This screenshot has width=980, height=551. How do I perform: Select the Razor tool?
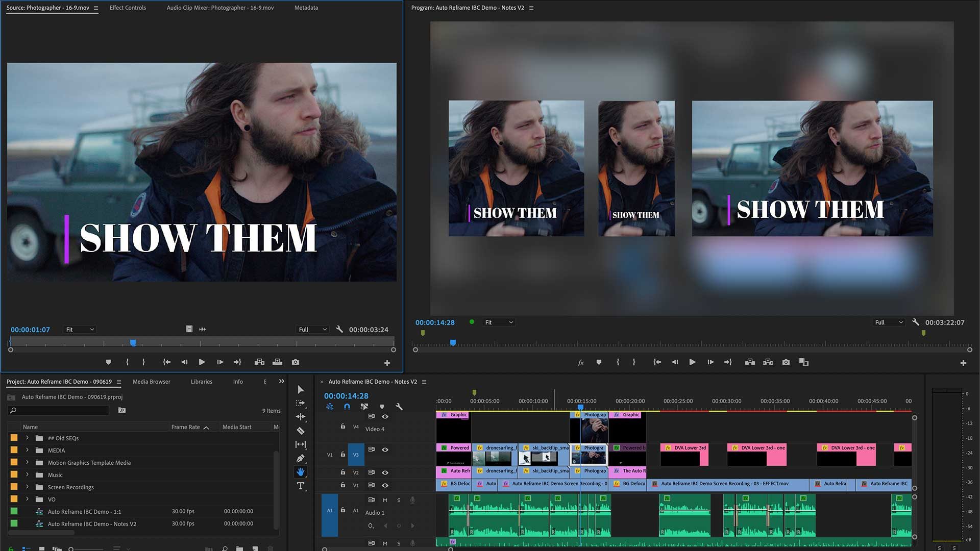301,431
